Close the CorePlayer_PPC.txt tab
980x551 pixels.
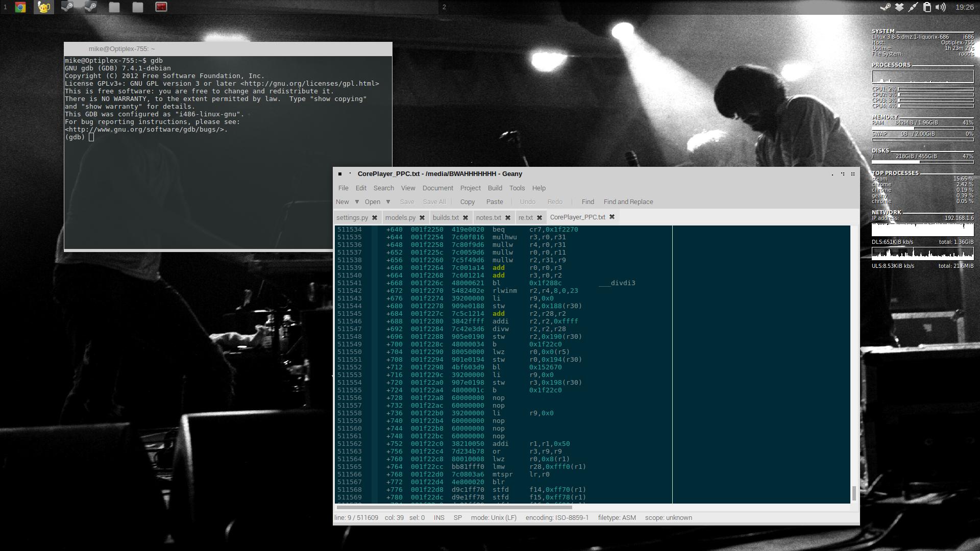pos(612,217)
